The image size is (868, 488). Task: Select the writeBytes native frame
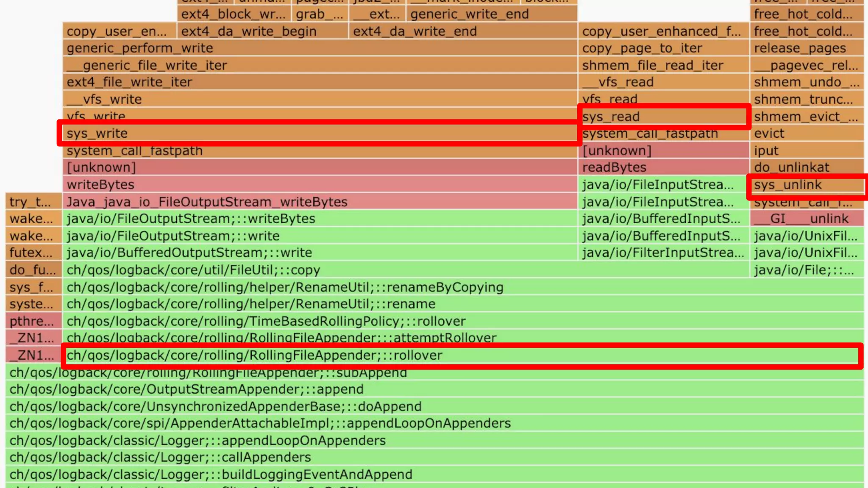tap(320, 185)
